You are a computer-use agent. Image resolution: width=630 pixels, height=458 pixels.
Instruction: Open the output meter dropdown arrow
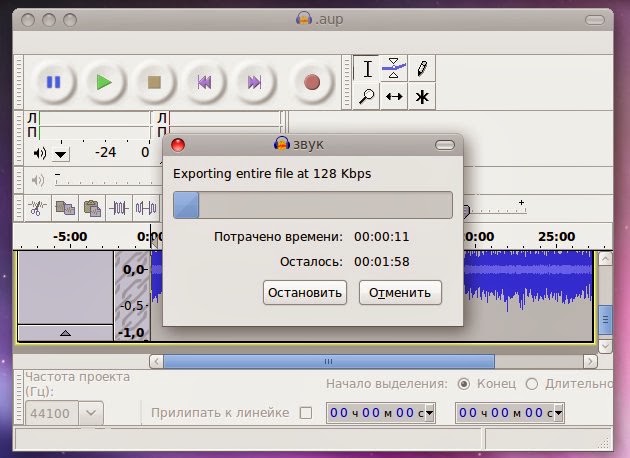pos(61,154)
